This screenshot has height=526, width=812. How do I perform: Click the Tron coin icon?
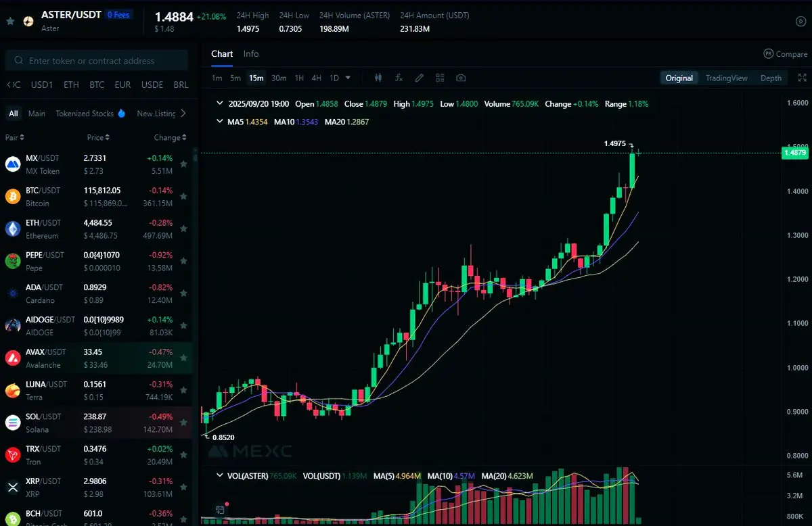[13, 455]
